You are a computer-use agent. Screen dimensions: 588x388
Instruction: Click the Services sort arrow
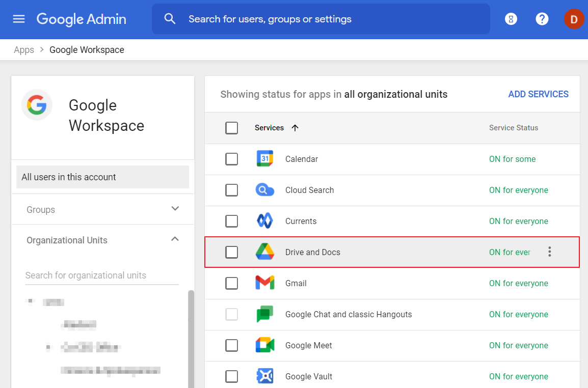(295, 128)
